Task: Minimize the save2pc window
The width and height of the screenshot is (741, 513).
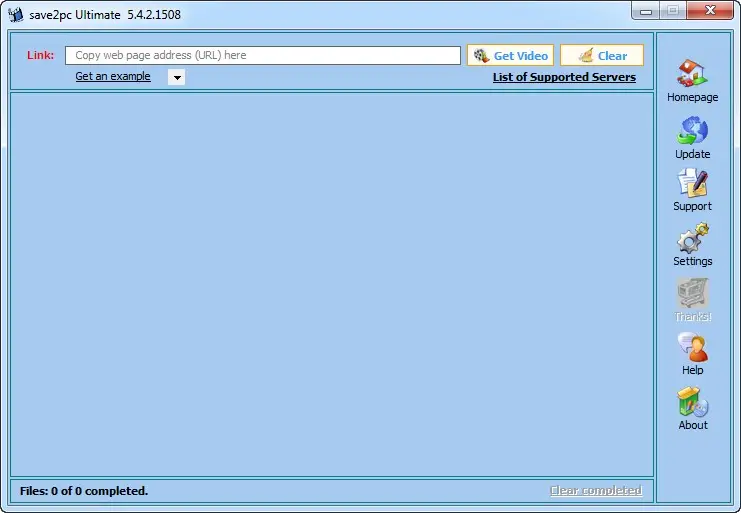Action: (646, 10)
